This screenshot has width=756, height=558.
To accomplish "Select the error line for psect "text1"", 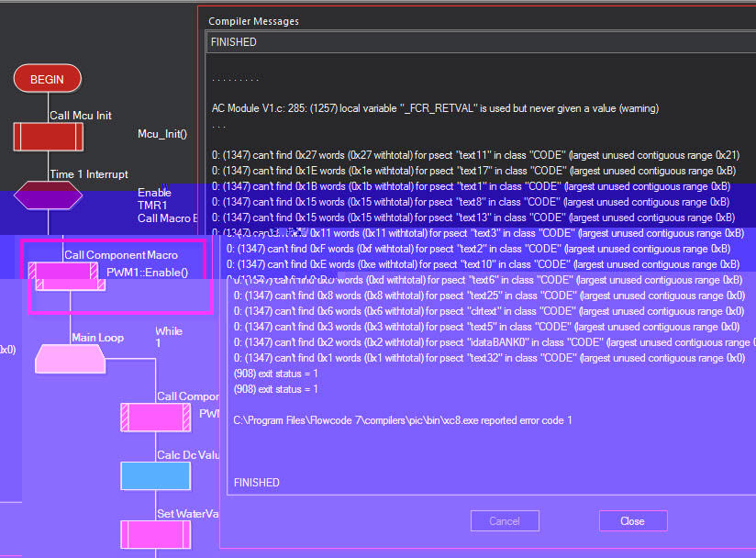I will pos(471,186).
